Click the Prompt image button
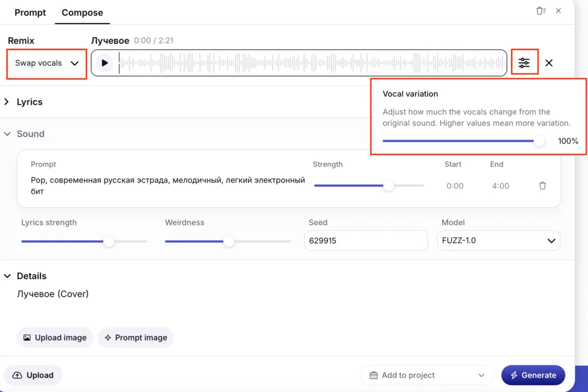The image size is (588, 392). [x=136, y=338]
